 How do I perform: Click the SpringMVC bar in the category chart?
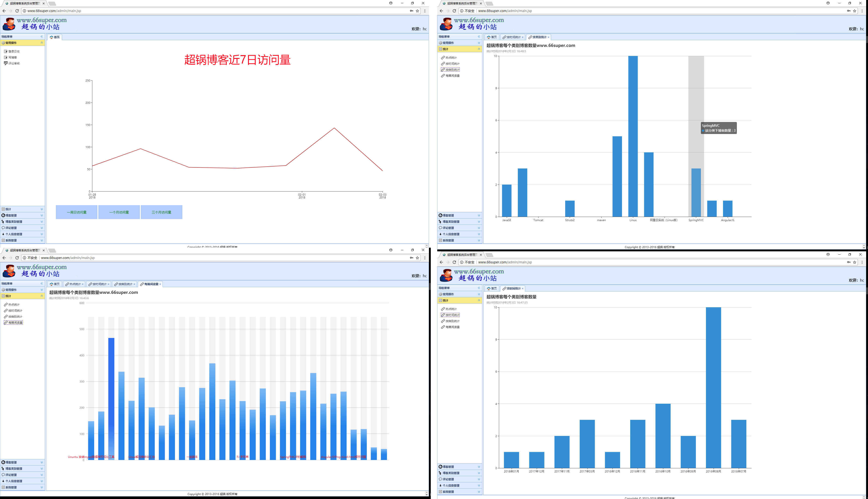point(696,192)
